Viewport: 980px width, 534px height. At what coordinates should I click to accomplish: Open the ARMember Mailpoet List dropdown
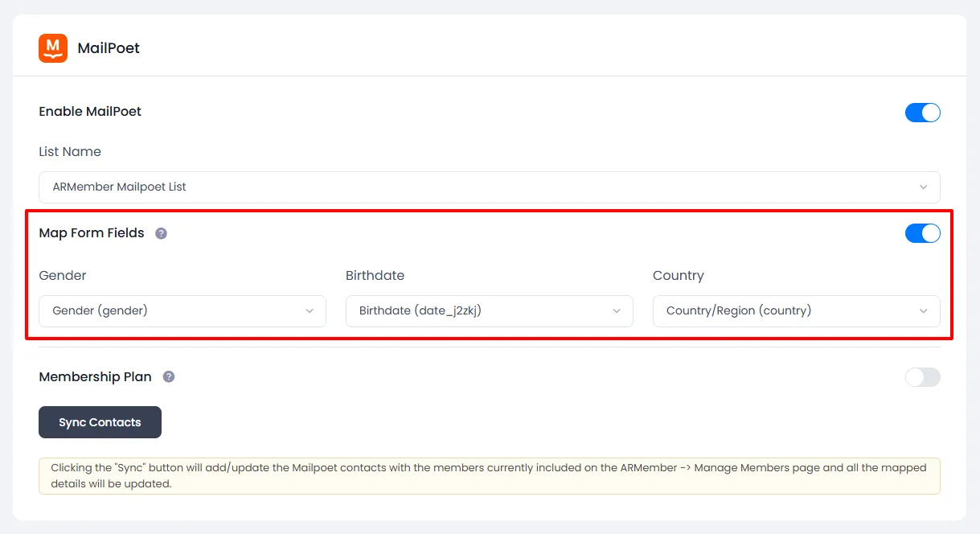point(482,187)
